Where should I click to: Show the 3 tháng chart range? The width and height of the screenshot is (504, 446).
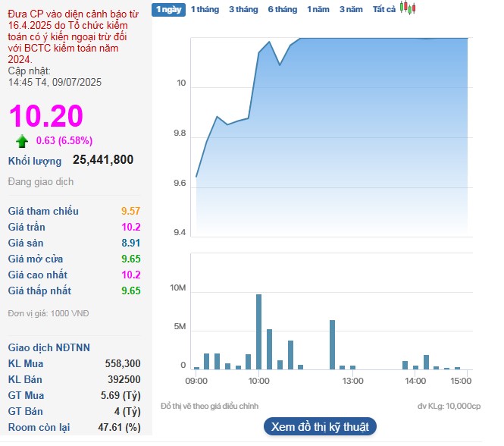click(243, 9)
